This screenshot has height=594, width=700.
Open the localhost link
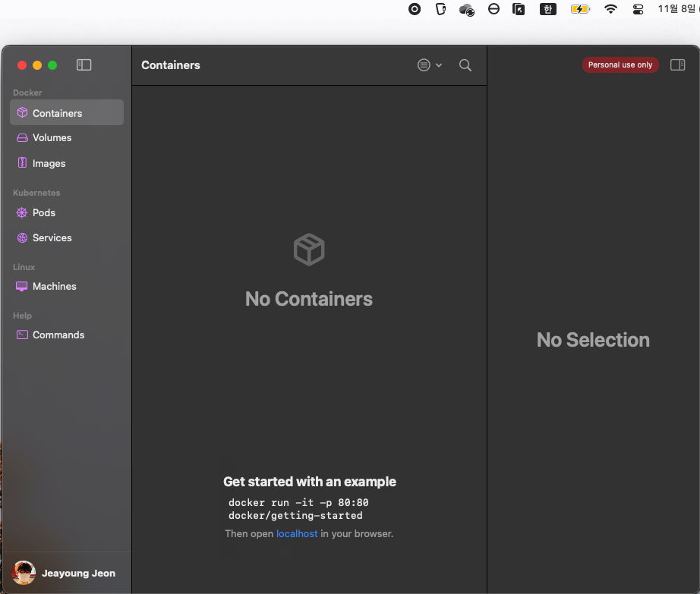point(297,534)
